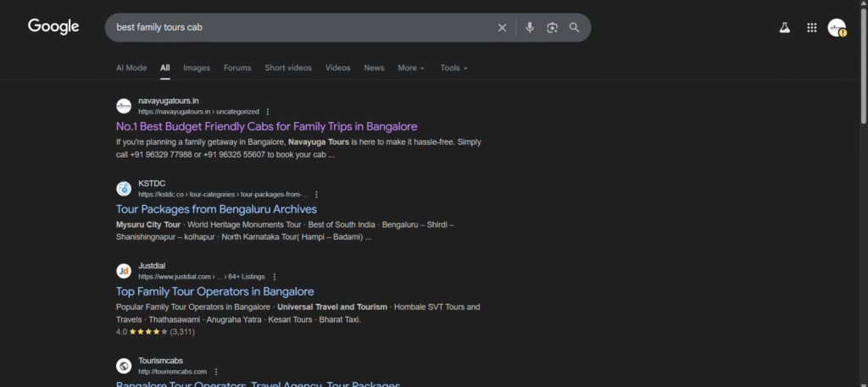This screenshot has width=868, height=387.
Task: Click the Justdial site name
Action: point(152,266)
